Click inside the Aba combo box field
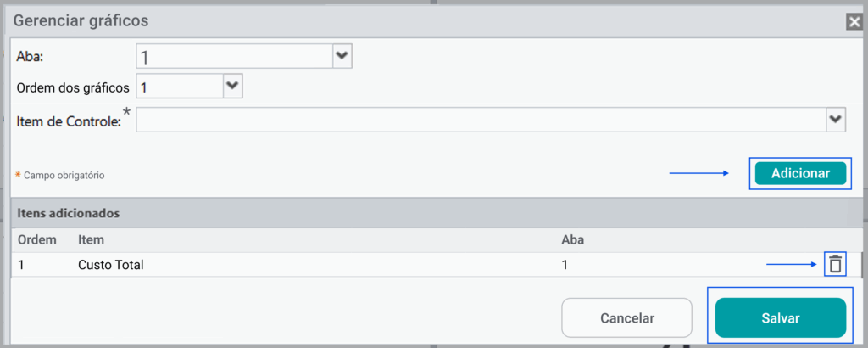 coord(234,57)
